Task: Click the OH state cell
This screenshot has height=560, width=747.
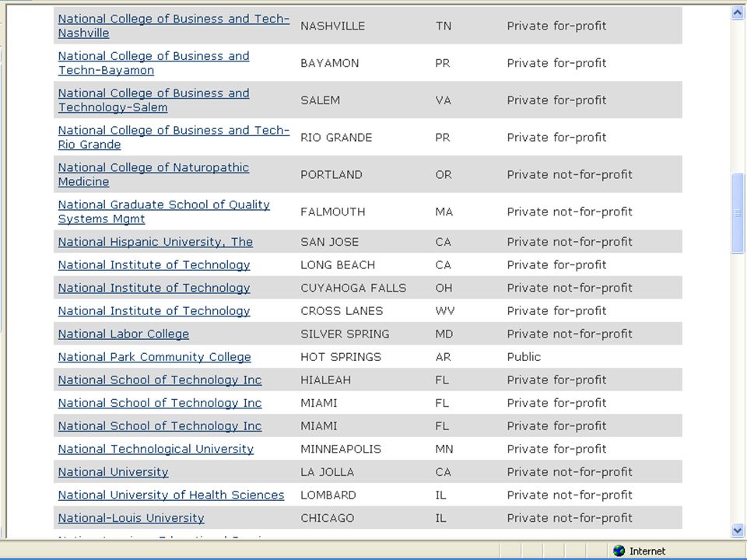Action: (x=444, y=288)
